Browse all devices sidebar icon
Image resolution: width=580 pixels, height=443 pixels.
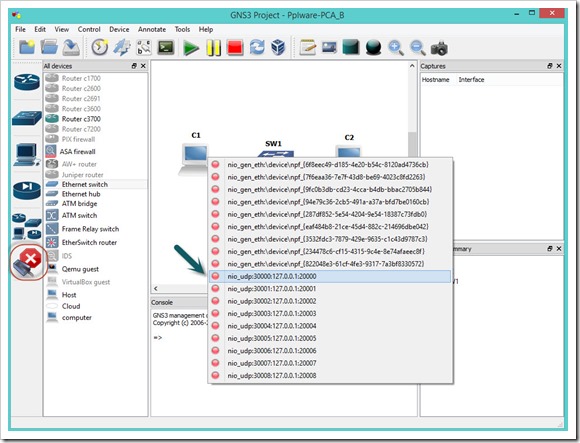coord(27,226)
